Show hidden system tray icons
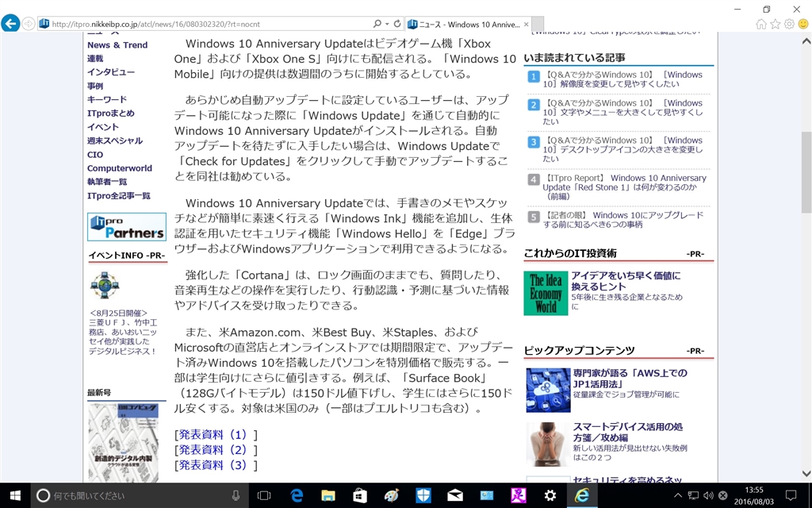812x508 pixels. tap(678, 495)
